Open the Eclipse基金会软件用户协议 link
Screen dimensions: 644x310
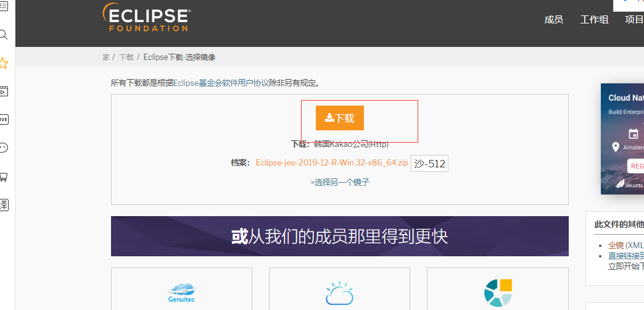coord(221,83)
